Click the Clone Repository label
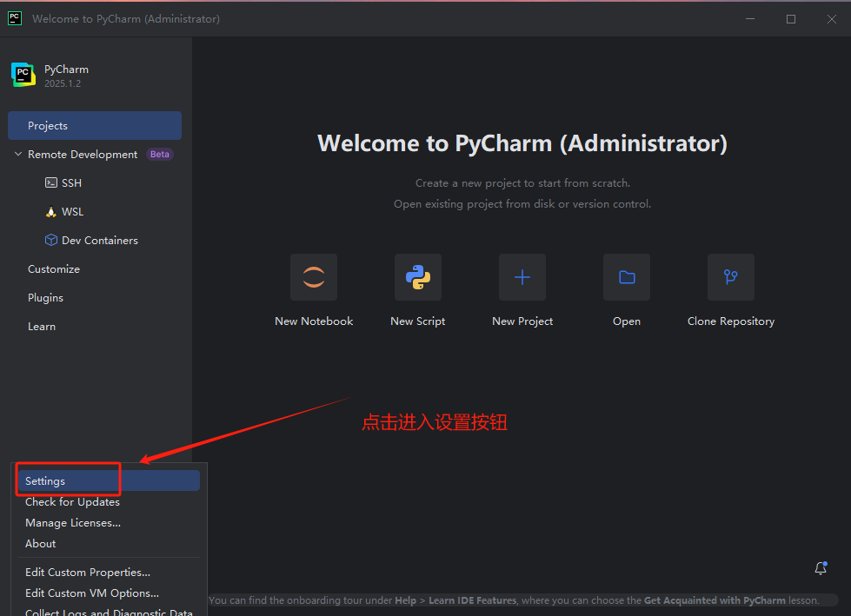This screenshot has height=616, width=851. [730, 321]
